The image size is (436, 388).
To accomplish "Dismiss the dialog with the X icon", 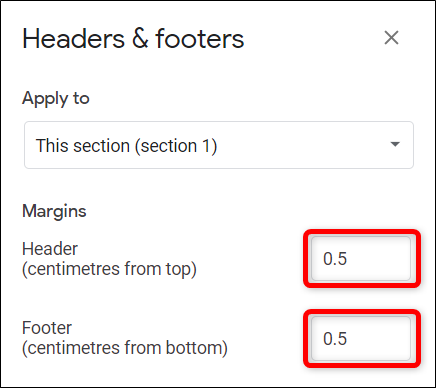I will [391, 37].
